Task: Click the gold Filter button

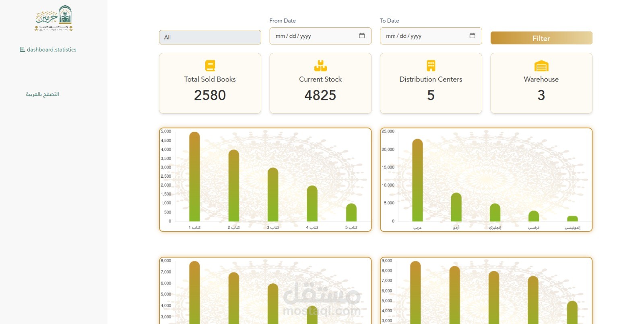Action: point(541,38)
